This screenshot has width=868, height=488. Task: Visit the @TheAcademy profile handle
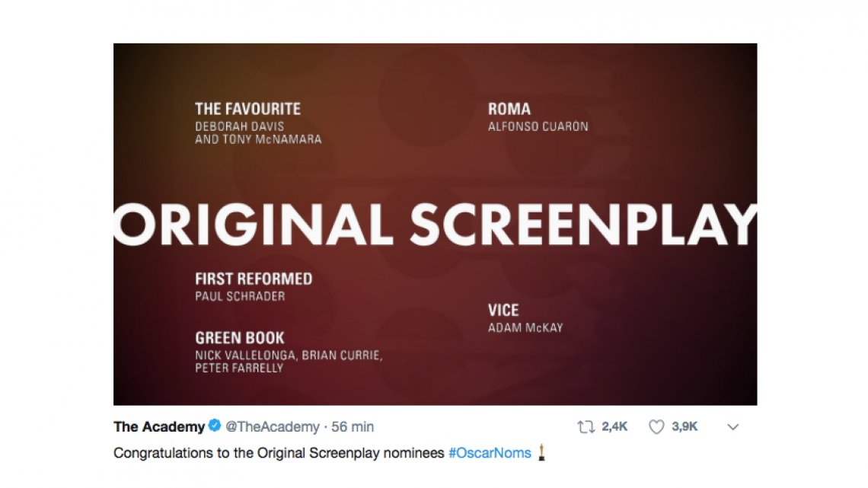[271, 427]
